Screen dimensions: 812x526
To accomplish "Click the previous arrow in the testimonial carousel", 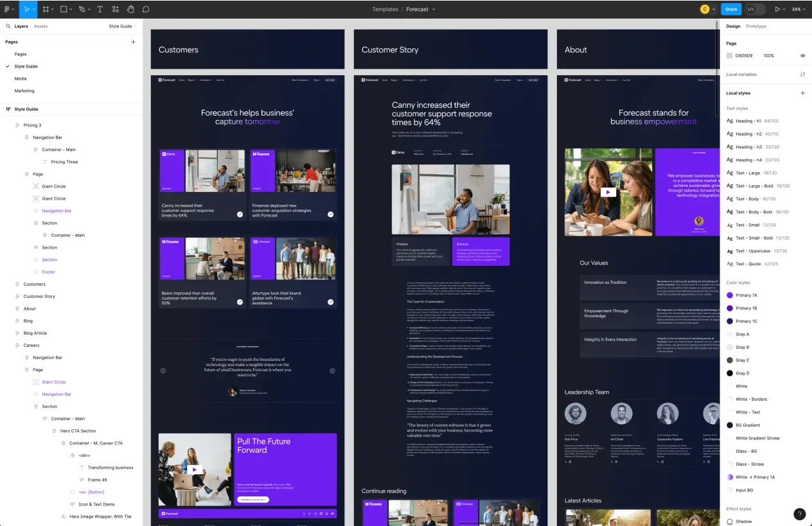I will (163, 371).
